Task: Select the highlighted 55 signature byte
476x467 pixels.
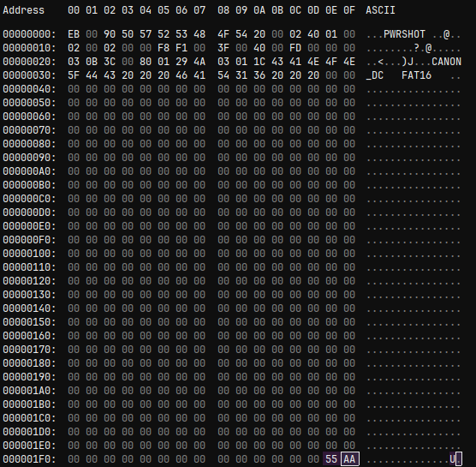Action: pos(331,458)
